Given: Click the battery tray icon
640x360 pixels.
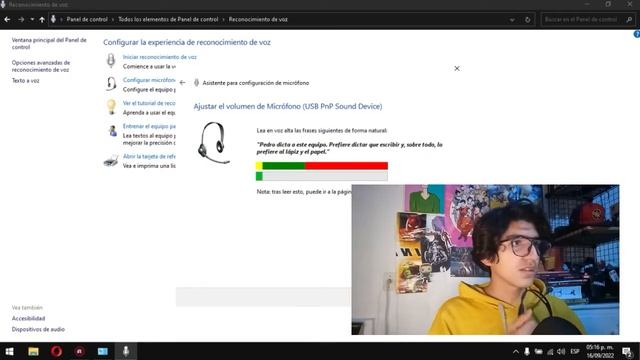Looking at the screenshot, I should click(x=539, y=351).
